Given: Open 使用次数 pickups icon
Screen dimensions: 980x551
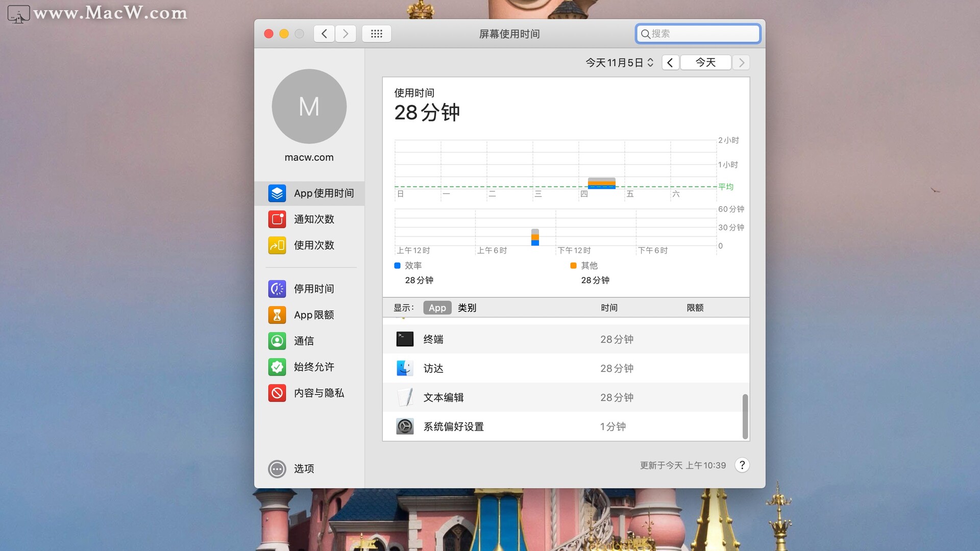Looking at the screenshot, I should (x=277, y=245).
